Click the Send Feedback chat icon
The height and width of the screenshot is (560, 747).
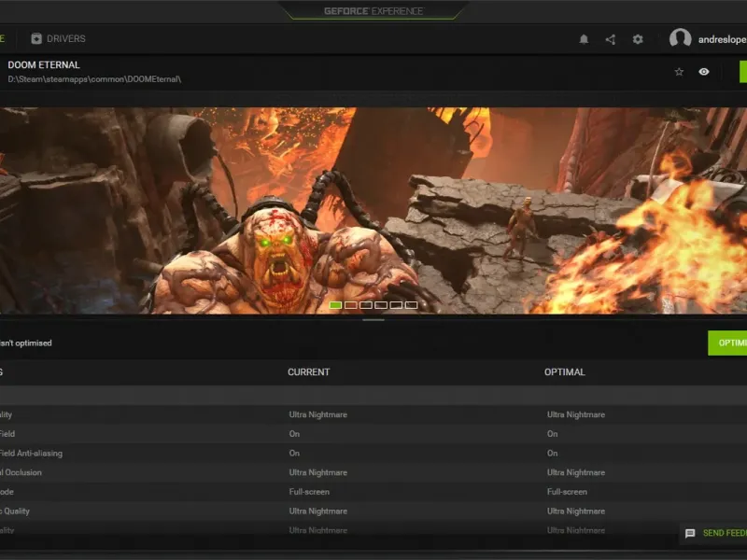click(x=690, y=534)
